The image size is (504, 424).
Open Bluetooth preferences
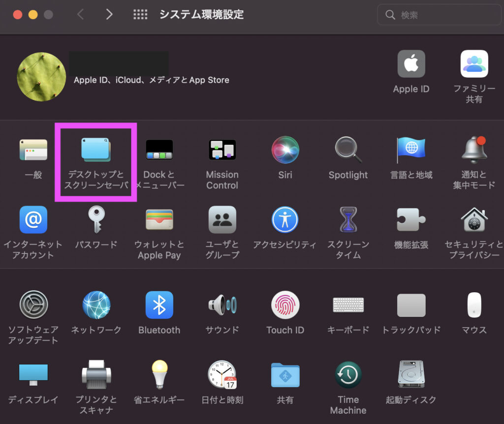[159, 305]
